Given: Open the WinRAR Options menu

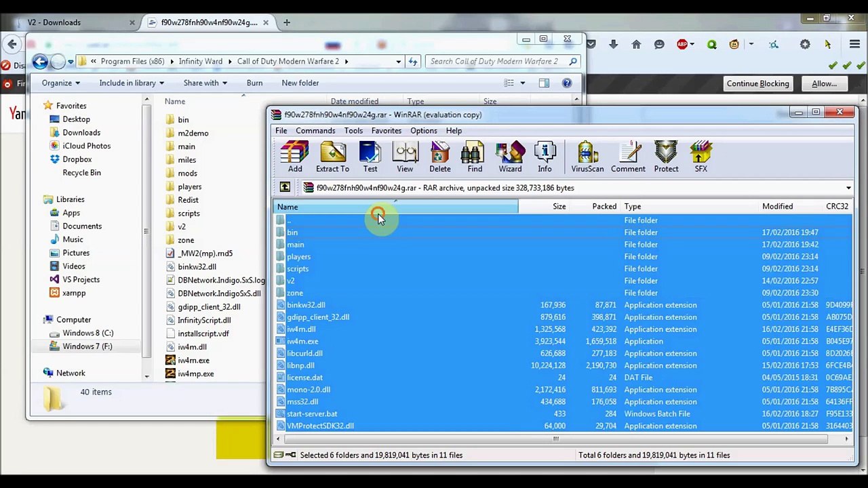Looking at the screenshot, I should pos(424,131).
